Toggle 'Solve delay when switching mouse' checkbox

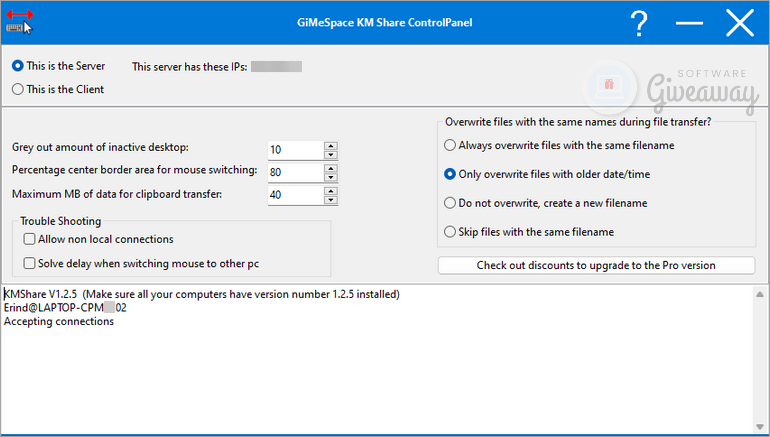coord(29,263)
